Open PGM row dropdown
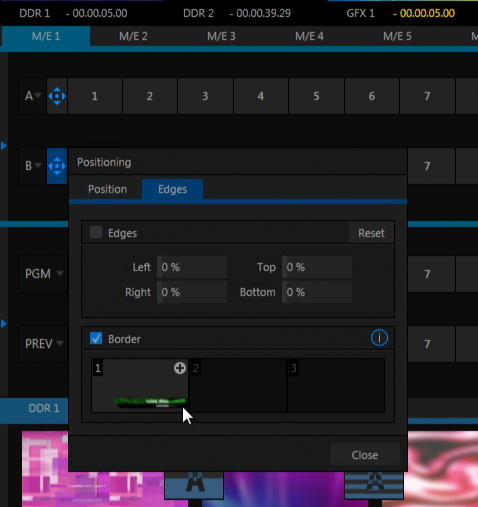The width and height of the screenshot is (478, 507). click(43, 274)
